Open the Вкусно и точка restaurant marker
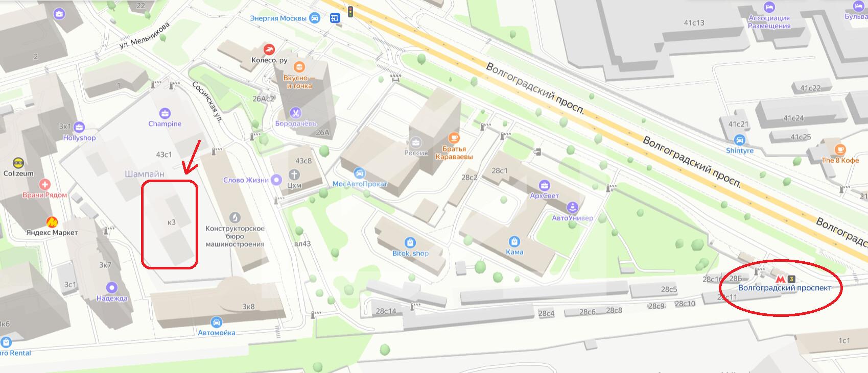This screenshot has height=373, width=868. click(x=300, y=67)
